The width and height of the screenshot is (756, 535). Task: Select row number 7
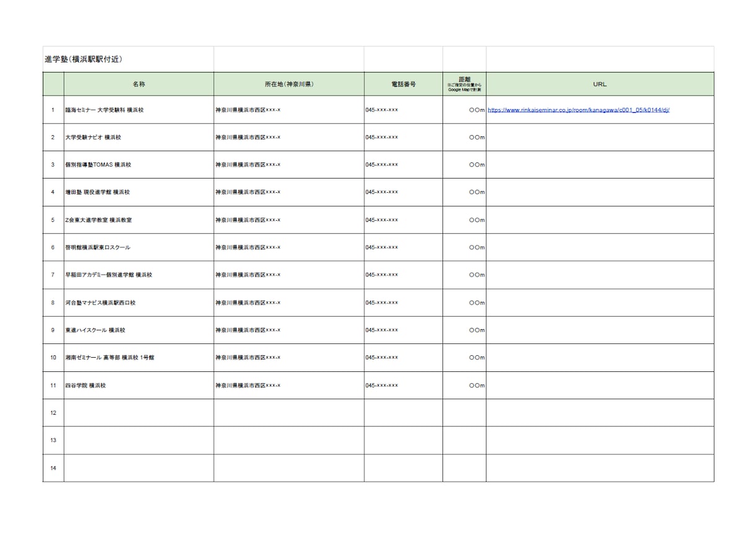coord(53,275)
